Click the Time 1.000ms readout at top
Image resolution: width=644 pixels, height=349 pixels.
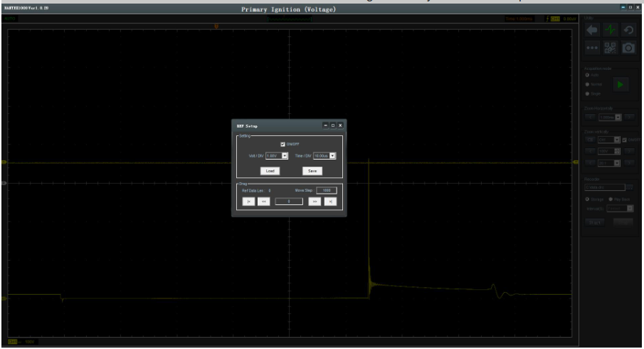519,19
